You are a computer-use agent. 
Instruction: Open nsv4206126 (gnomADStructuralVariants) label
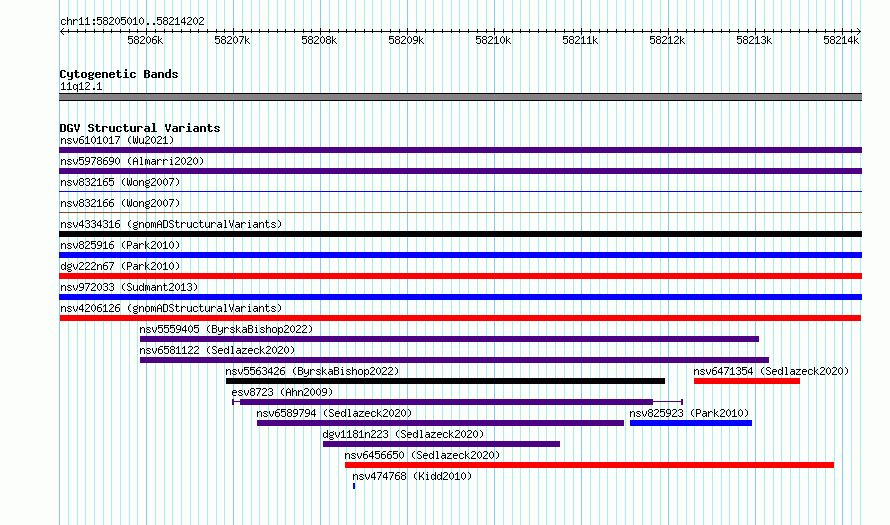tap(171, 308)
